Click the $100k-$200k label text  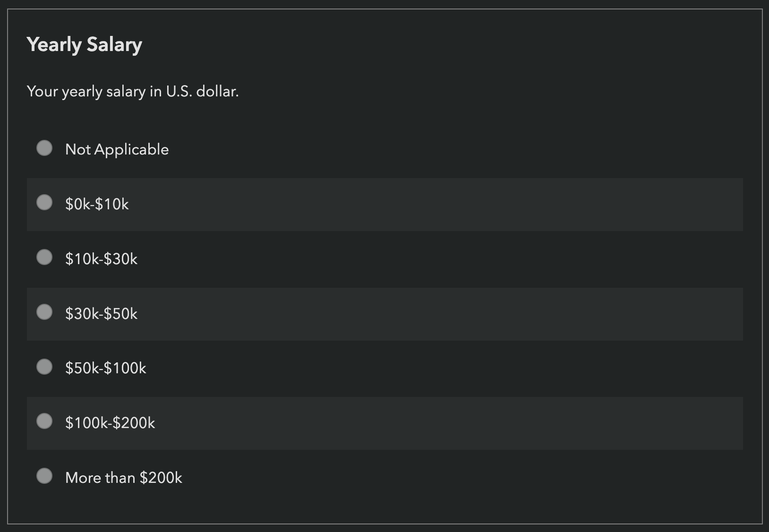point(111,423)
